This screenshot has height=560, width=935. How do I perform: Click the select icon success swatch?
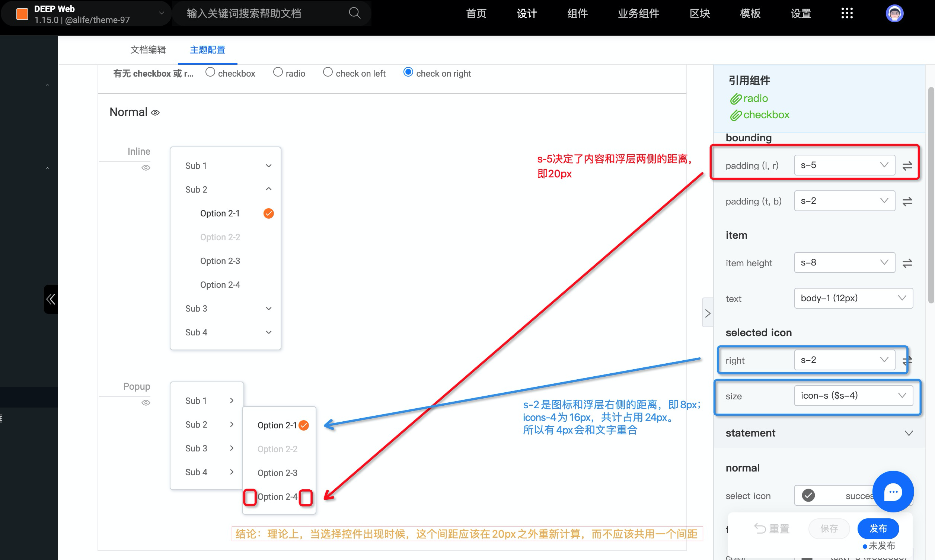coord(808,495)
